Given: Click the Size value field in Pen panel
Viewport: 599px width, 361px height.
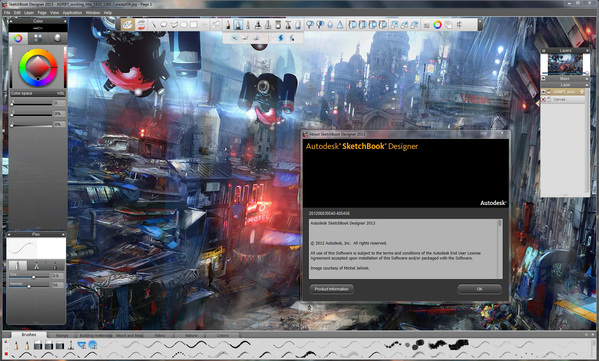Looking at the screenshot, I should (x=58, y=275).
